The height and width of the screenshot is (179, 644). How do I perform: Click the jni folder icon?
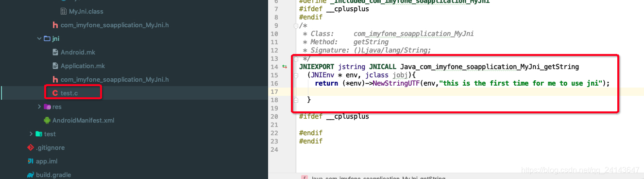tap(47, 38)
